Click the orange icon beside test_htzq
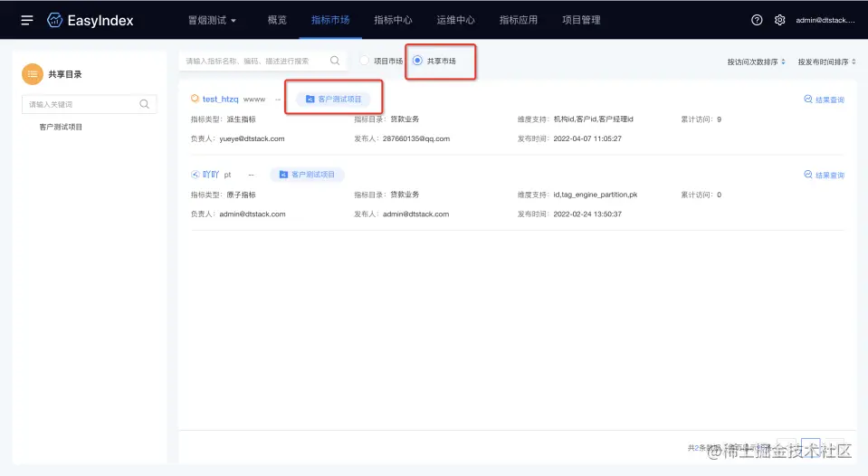The height and width of the screenshot is (476, 868). click(195, 99)
